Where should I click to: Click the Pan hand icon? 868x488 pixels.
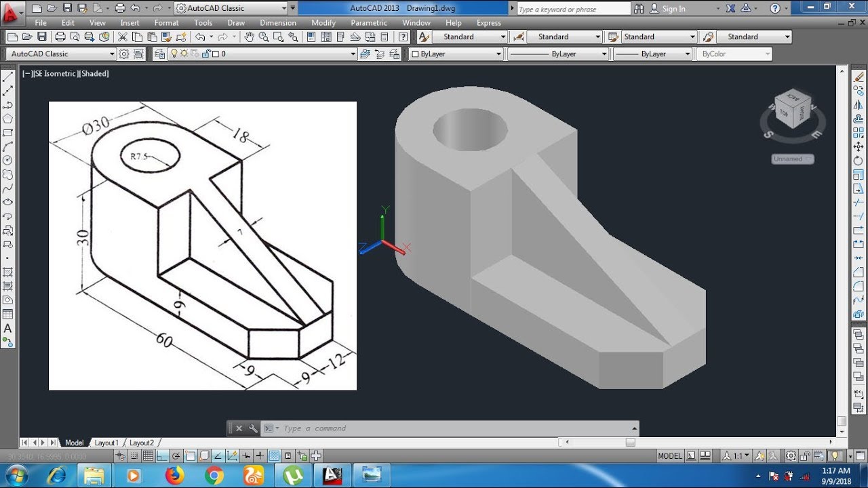[x=249, y=37]
